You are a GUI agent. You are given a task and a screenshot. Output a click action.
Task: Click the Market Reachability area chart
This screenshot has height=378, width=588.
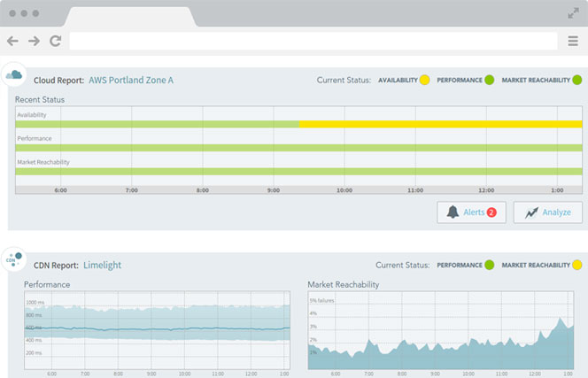pos(440,328)
